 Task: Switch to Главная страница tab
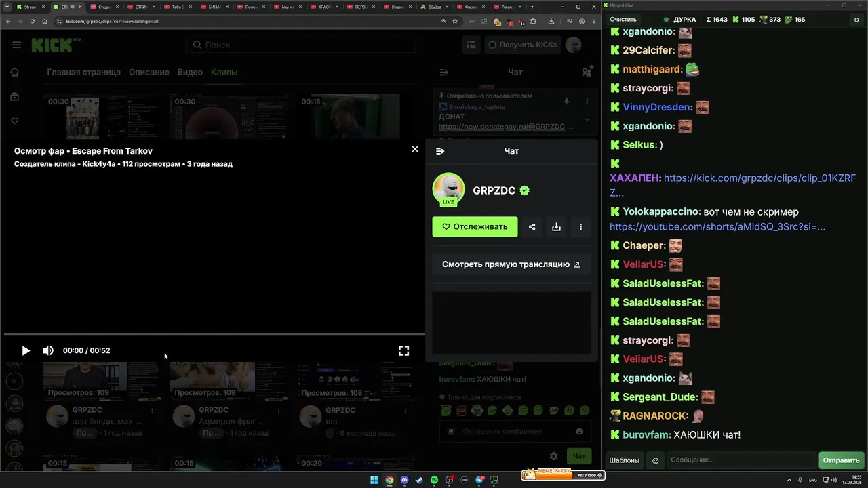[x=83, y=72]
